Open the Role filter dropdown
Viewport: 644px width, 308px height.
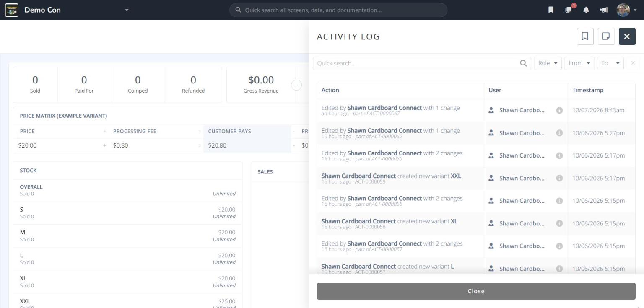(548, 63)
